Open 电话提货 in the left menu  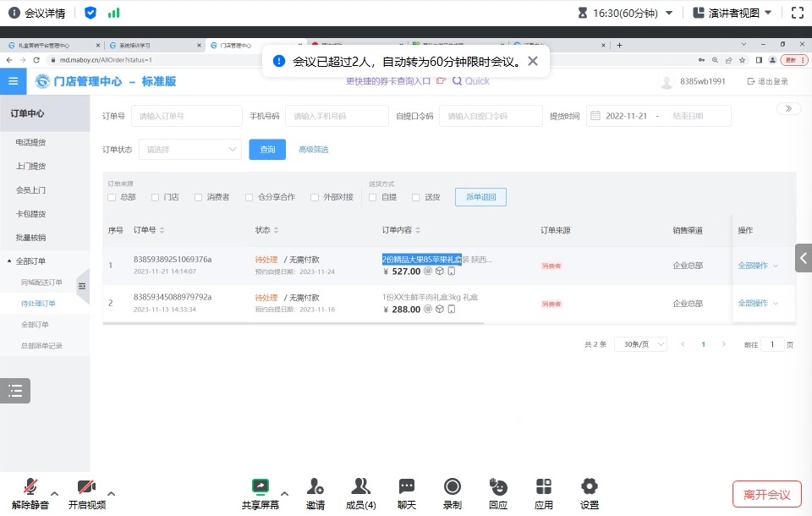[x=31, y=143]
